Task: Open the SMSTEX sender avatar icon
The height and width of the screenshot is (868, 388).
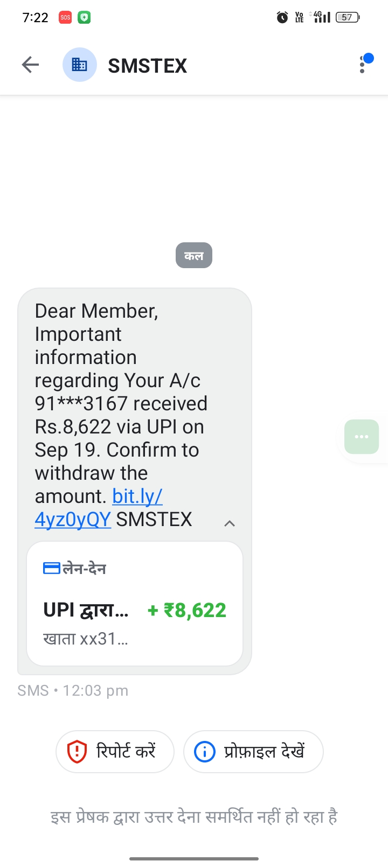Action: (80, 65)
